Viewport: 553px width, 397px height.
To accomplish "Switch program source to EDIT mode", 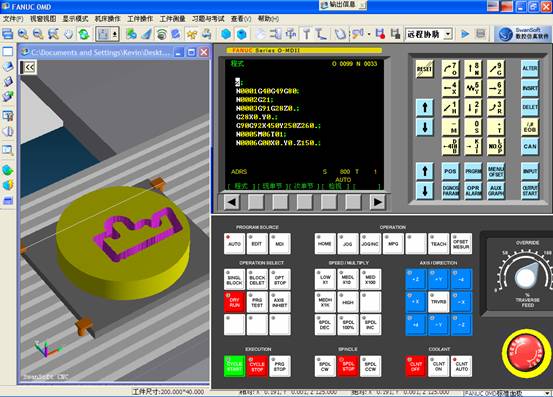I will 257,244.
